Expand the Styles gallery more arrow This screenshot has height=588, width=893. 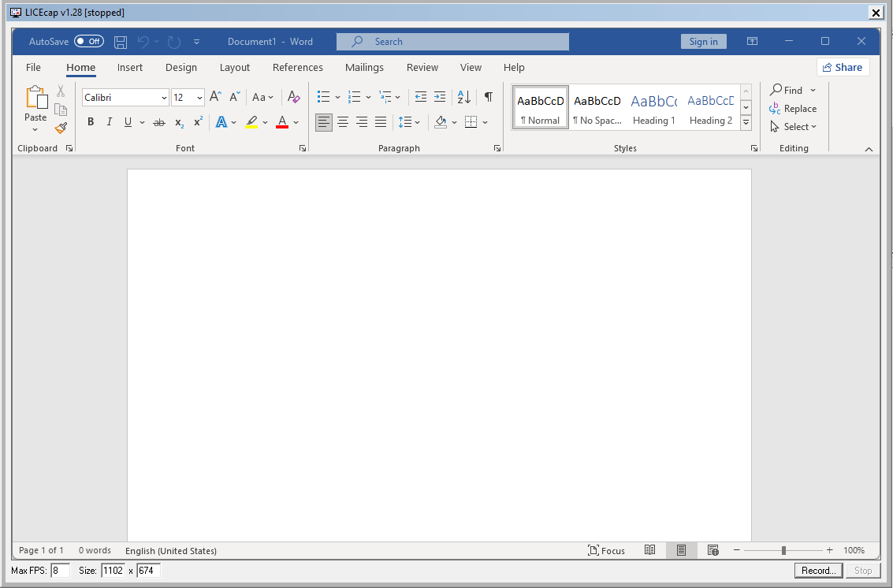[746, 122]
